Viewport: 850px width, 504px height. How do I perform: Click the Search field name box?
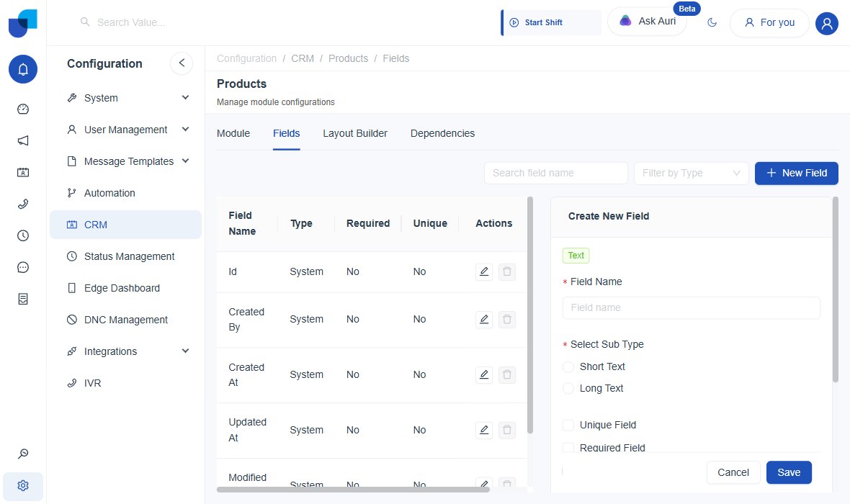(555, 173)
